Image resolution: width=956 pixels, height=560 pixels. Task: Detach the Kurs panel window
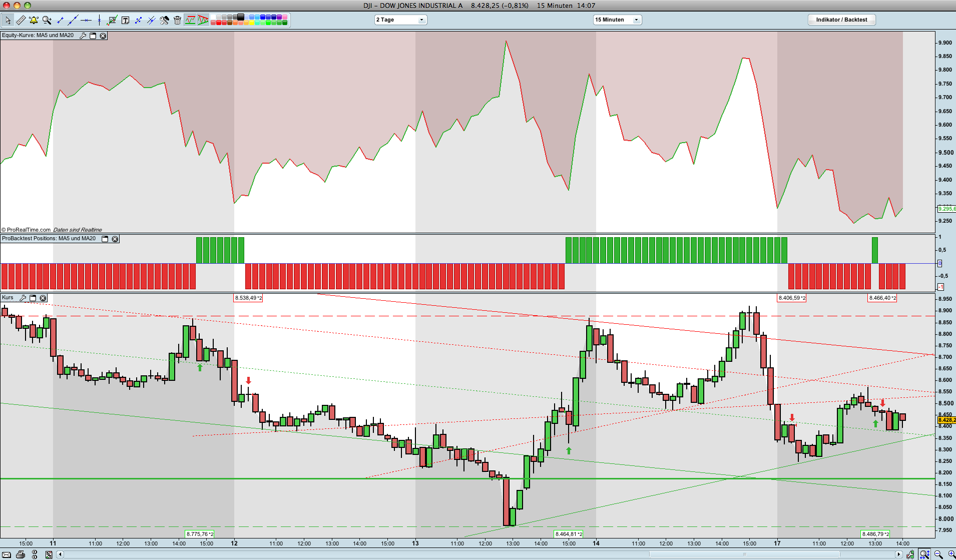tap(33, 298)
